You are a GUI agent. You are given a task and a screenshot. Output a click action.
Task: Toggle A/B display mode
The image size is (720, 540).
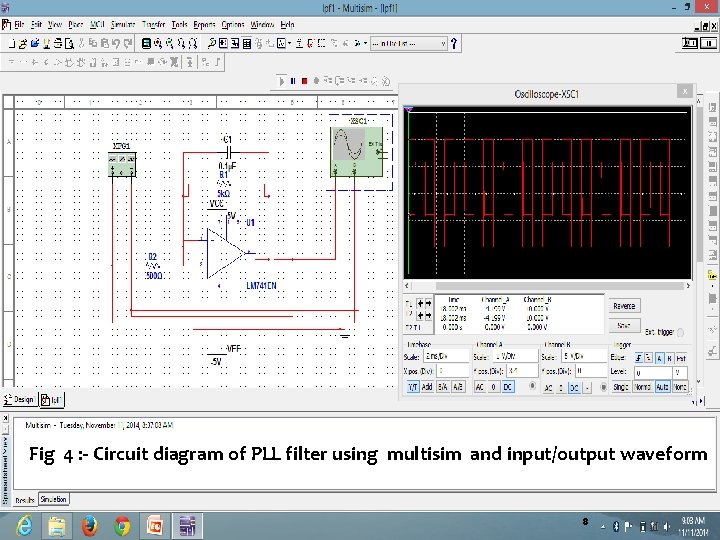[x=458, y=387]
